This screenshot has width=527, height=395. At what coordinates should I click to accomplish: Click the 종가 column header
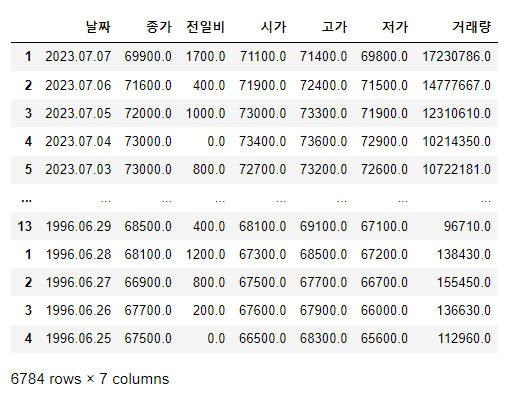[x=159, y=27]
